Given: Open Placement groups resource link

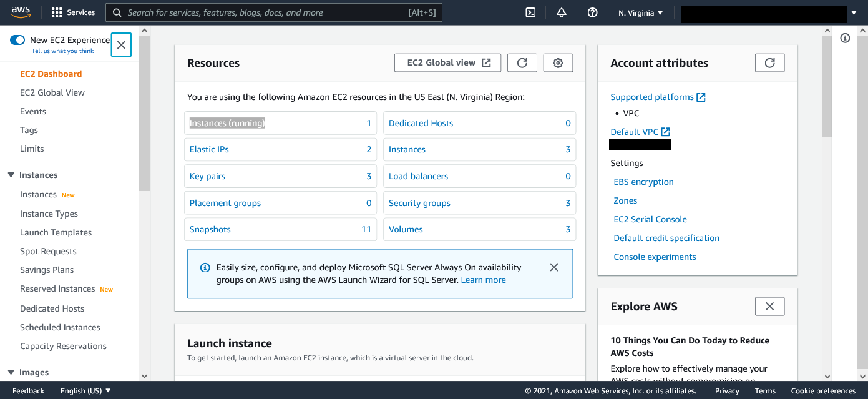Looking at the screenshot, I should 225,204.
